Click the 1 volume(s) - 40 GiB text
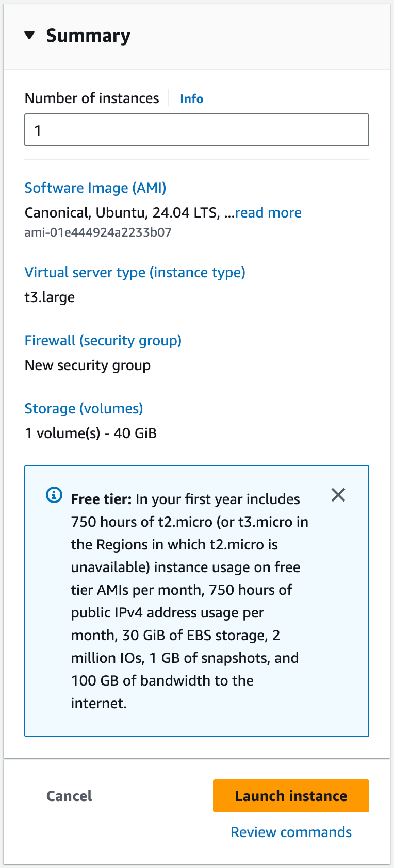394x868 pixels. [91, 433]
